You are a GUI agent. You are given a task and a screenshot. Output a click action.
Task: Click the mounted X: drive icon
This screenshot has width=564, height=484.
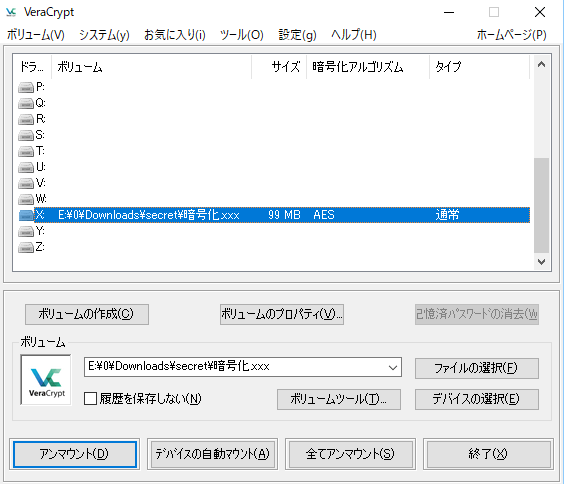(x=26, y=215)
